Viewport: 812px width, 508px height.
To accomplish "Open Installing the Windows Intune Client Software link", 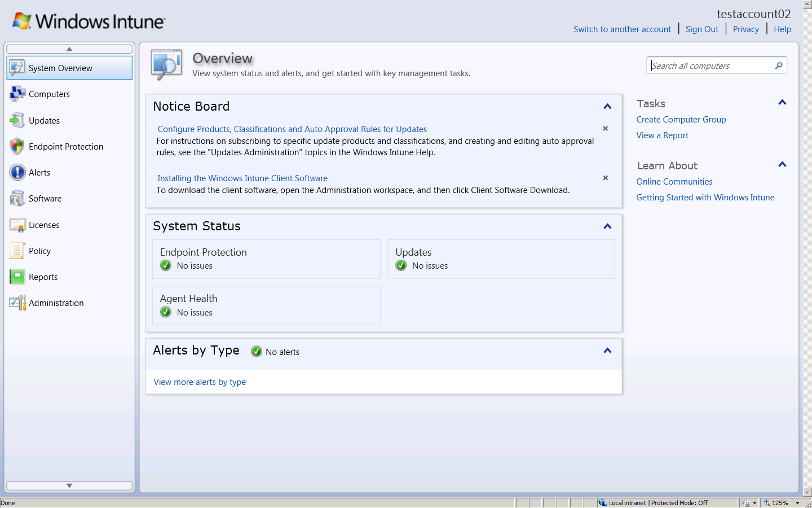I will (x=242, y=178).
